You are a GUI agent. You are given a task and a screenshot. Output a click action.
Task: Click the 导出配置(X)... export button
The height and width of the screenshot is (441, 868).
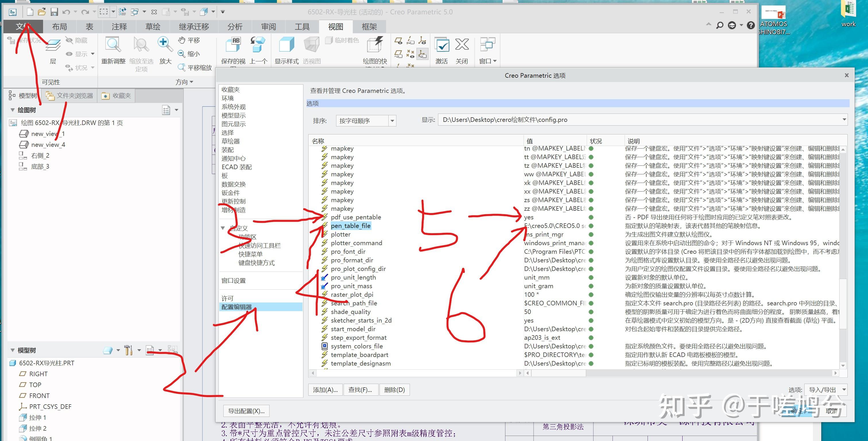pos(246,411)
